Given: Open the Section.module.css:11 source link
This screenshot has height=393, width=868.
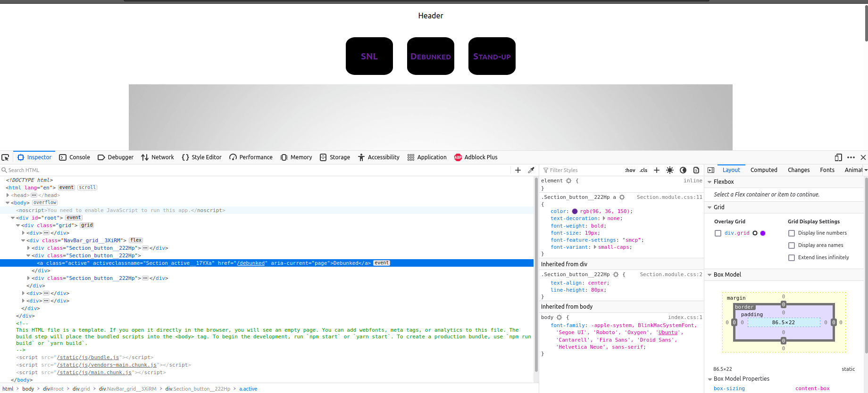Looking at the screenshot, I should tap(669, 197).
